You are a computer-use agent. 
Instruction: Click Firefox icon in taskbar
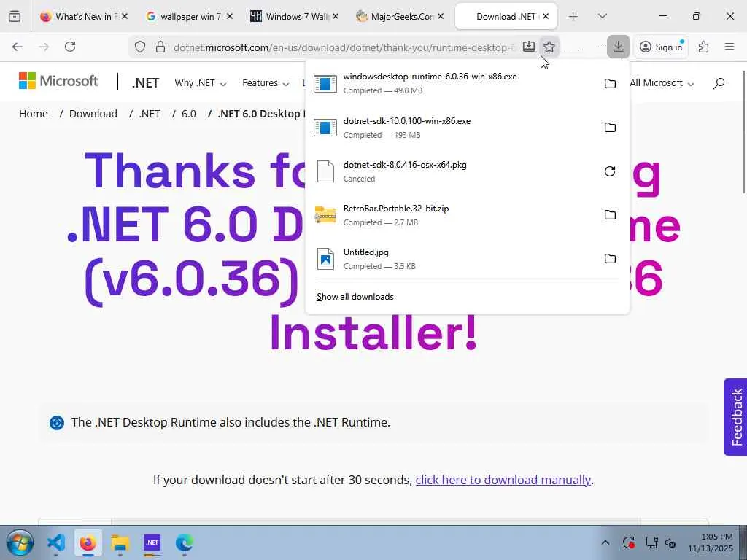tap(88, 542)
